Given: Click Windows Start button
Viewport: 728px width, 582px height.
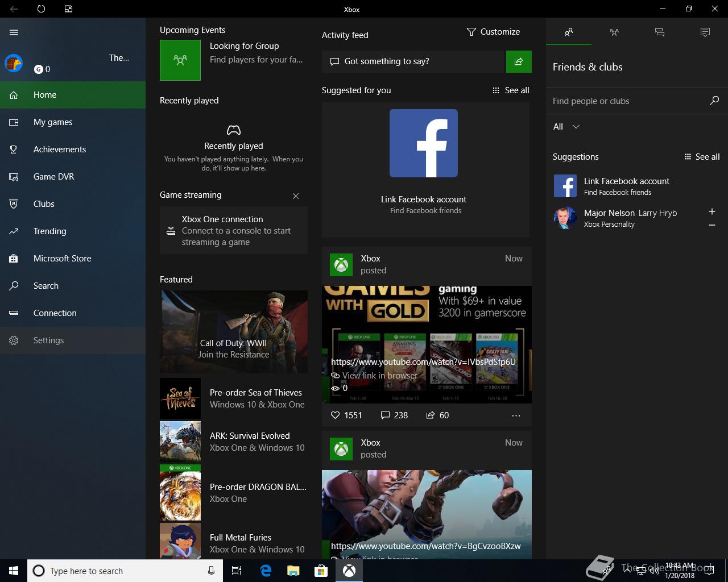Looking at the screenshot, I should [x=14, y=571].
